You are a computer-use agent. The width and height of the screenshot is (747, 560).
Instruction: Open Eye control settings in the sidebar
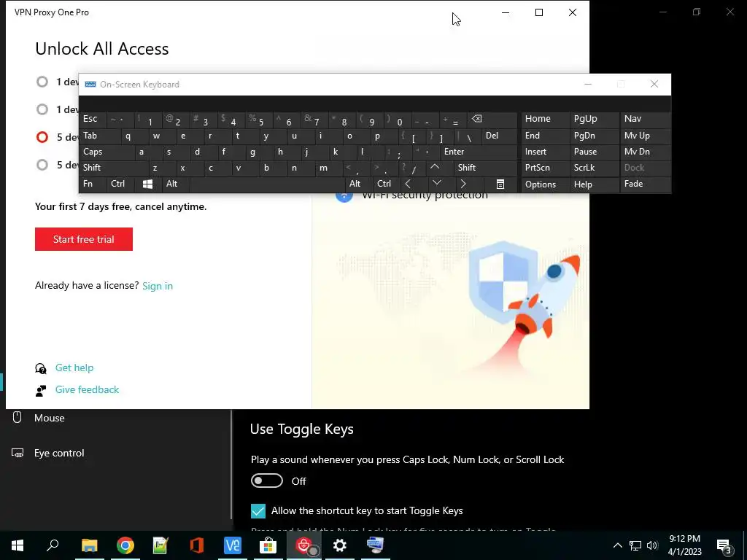coord(59,453)
